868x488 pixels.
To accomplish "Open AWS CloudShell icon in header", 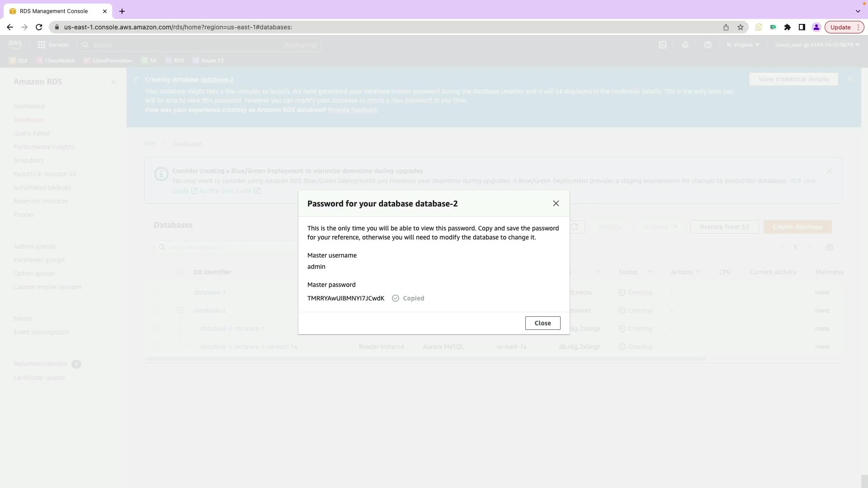I will 663,45.
